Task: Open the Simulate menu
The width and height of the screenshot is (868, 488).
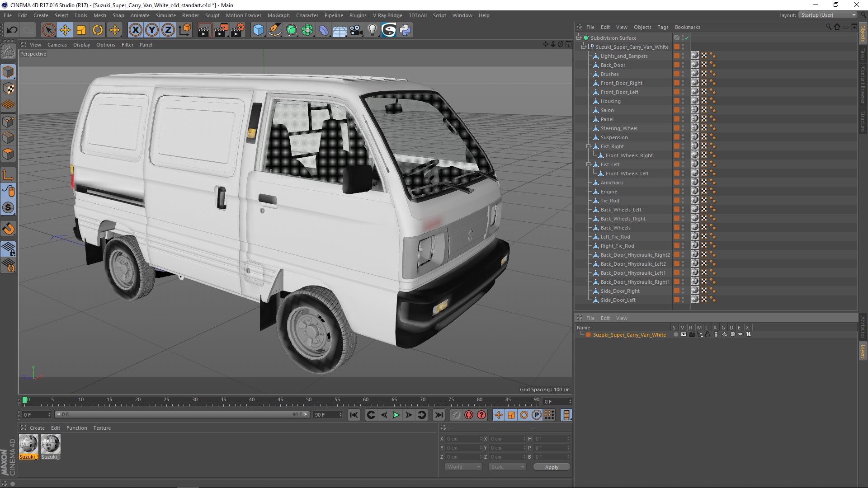Action: 165,15
